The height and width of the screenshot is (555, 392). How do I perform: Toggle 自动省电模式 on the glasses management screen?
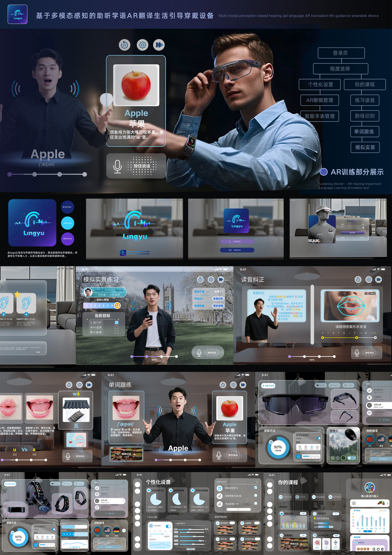point(319,438)
